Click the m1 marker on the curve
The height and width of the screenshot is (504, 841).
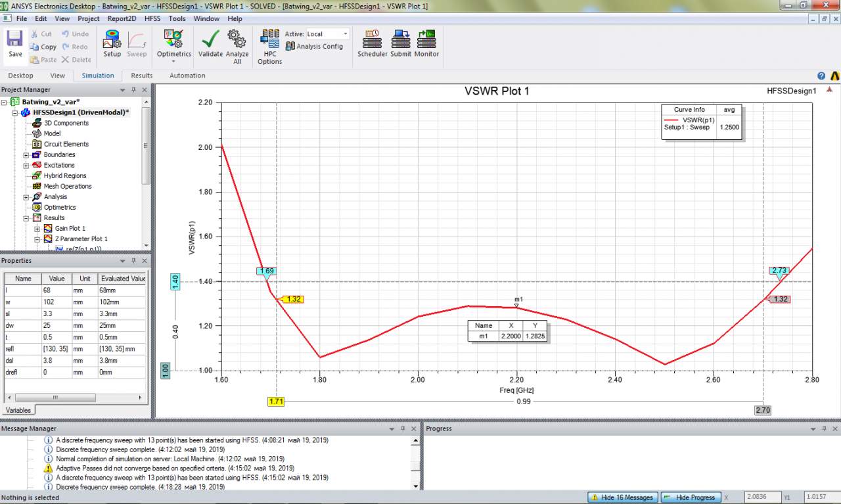pyautogui.click(x=516, y=306)
